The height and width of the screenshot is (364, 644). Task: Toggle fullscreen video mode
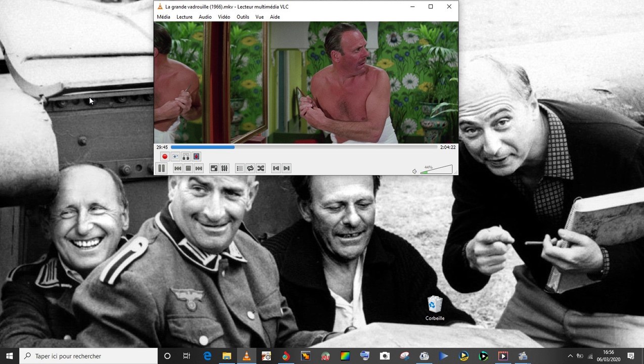pos(214,168)
